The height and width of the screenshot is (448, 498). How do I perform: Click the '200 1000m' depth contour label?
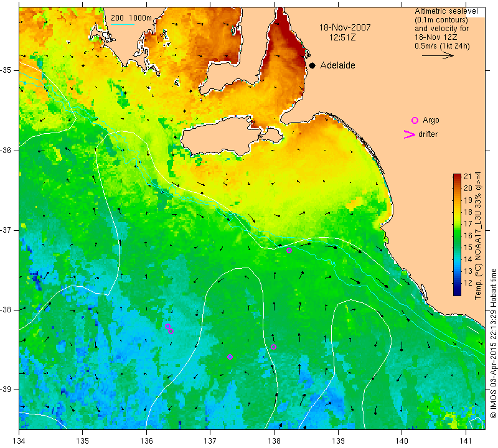131,18
